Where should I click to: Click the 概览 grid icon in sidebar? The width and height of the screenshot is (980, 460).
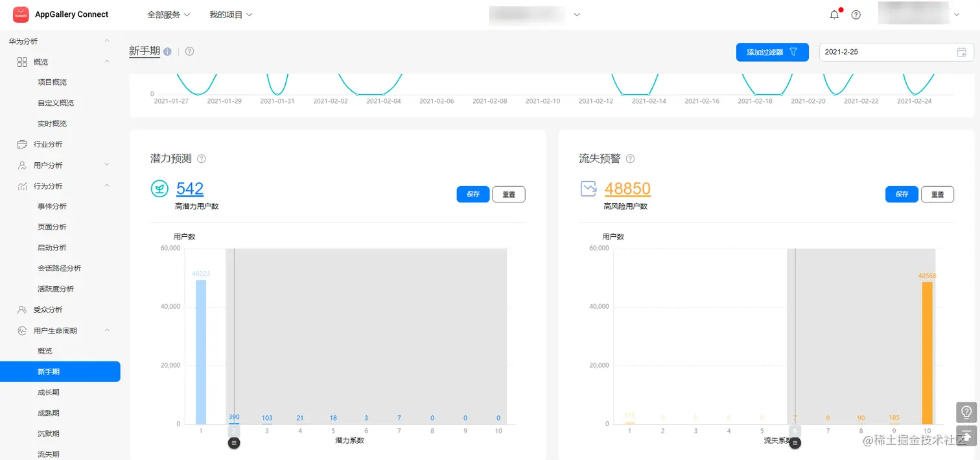pyautogui.click(x=22, y=62)
